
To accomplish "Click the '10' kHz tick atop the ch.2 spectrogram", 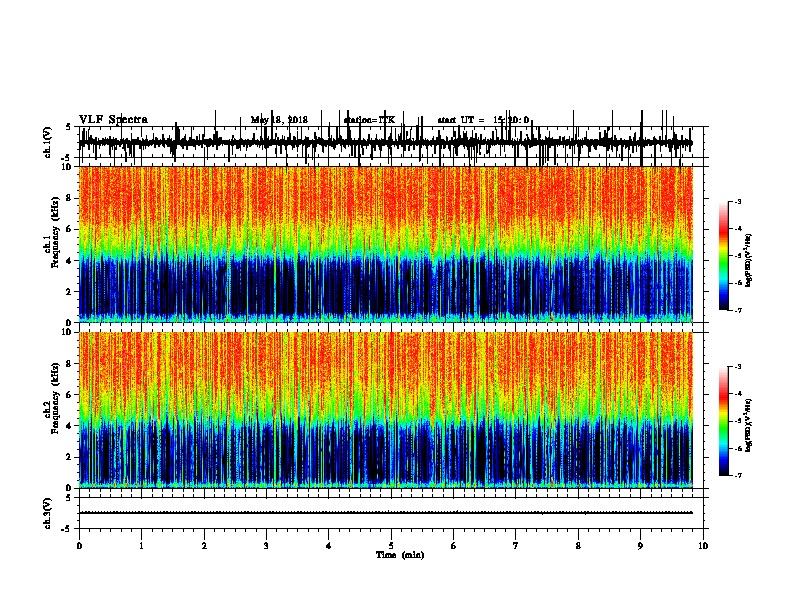I will click(68, 332).
